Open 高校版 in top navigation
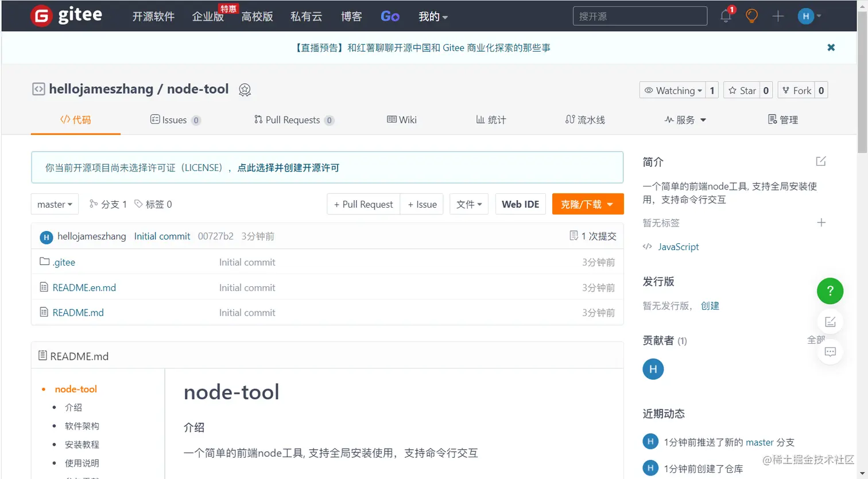 pos(257,17)
